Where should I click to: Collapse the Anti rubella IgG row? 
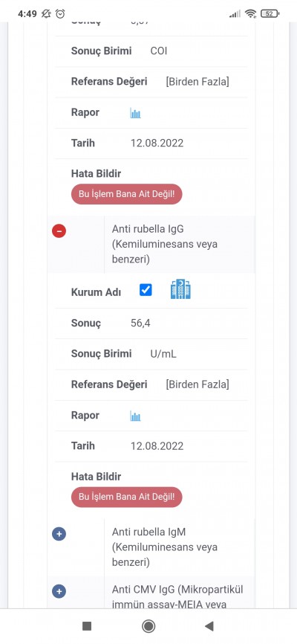(x=59, y=231)
